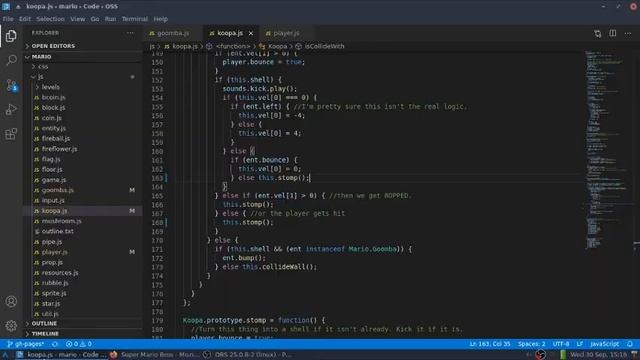640x360 pixels.
Task: Switch to the goomba.js tab
Action: (173, 33)
